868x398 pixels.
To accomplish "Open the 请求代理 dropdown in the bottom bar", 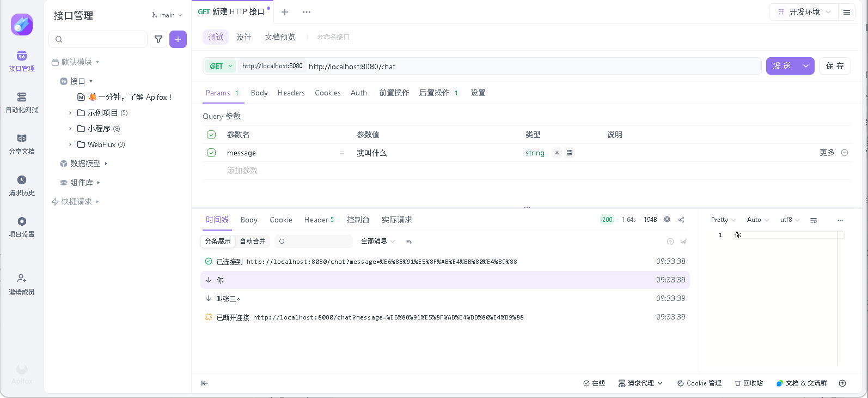I will point(640,383).
